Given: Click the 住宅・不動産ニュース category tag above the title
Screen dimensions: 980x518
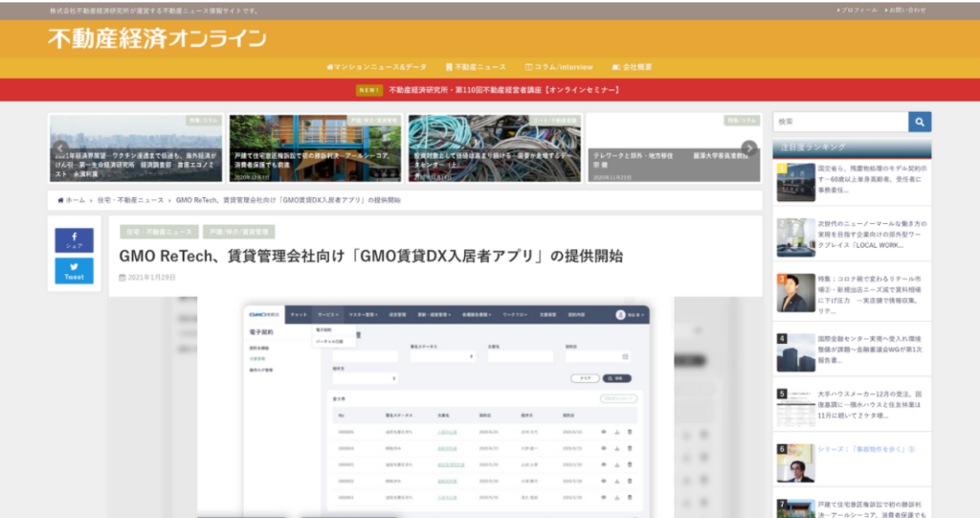Looking at the screenshot, I should [159, 232].
